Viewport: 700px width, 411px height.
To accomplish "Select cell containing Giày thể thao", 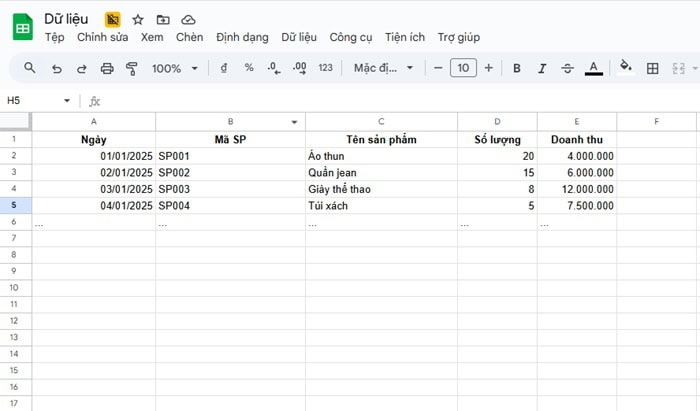I will 380,189.
